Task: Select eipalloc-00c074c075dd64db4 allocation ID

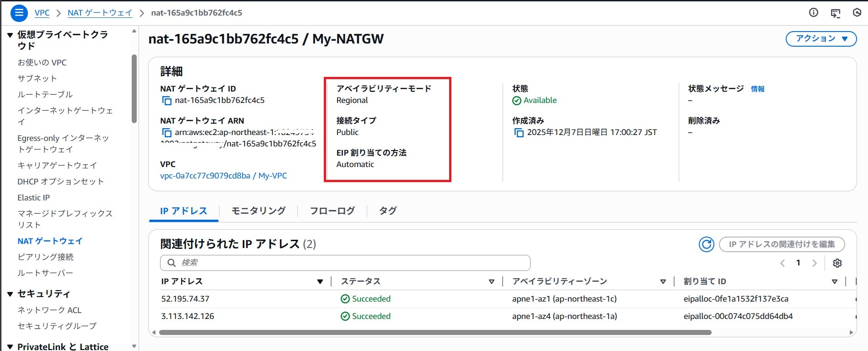Action: pos(738,316)
